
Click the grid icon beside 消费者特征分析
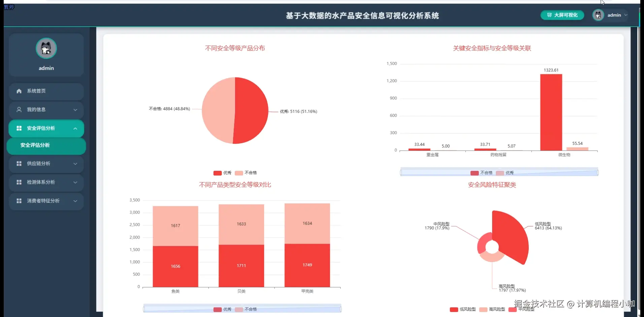[19, 201]
